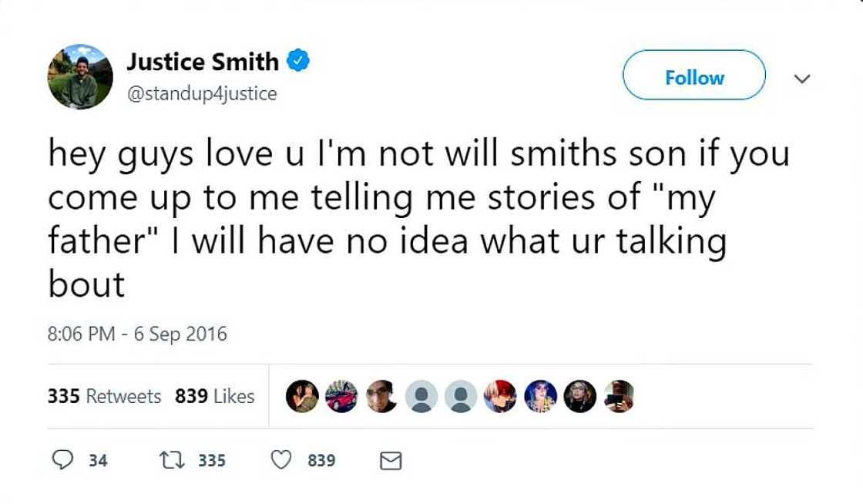Expand the tweet options chevron

click(x=802, y=78)
